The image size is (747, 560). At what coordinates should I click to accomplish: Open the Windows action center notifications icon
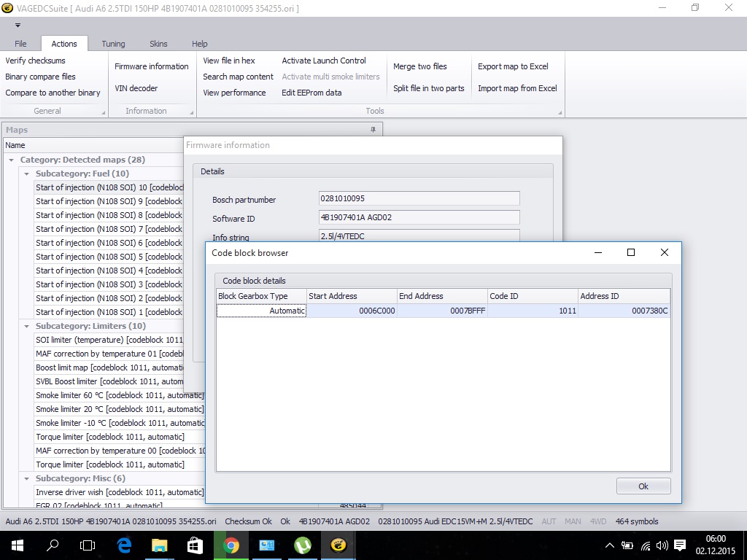680,545
